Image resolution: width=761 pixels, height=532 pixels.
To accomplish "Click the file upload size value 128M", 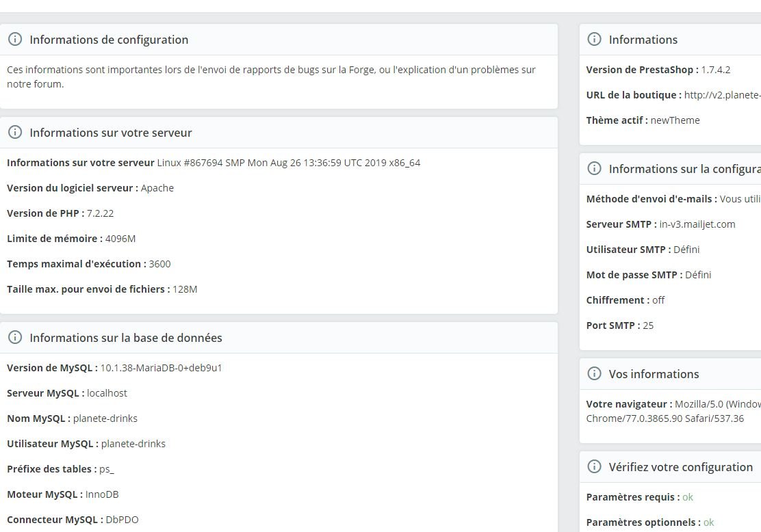I will tap(185, 289).
